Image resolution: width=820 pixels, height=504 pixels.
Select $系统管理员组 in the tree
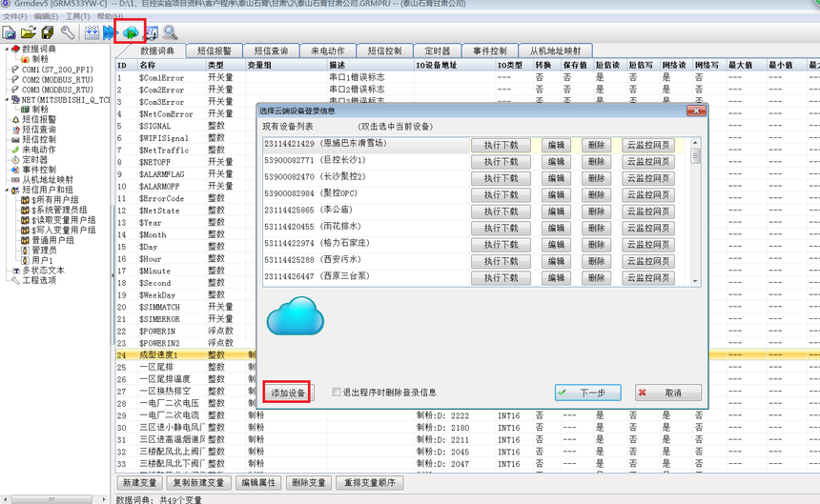[x=59, y=210]
